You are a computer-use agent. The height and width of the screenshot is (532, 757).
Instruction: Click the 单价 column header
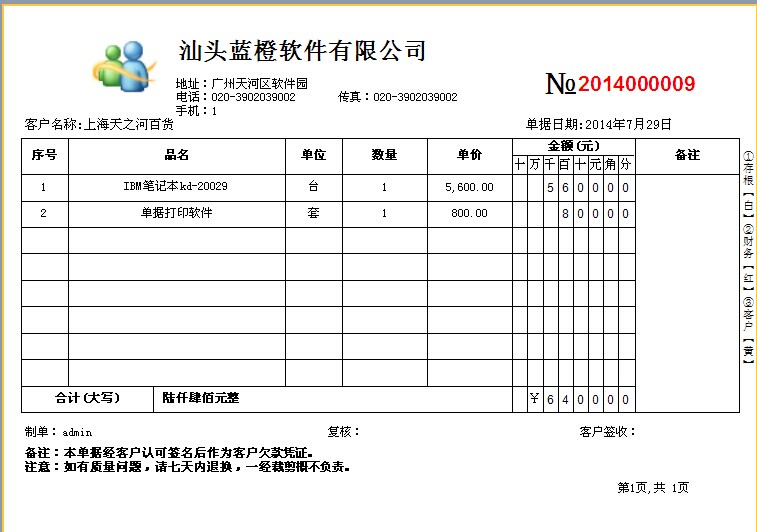[x=469, y=155]
